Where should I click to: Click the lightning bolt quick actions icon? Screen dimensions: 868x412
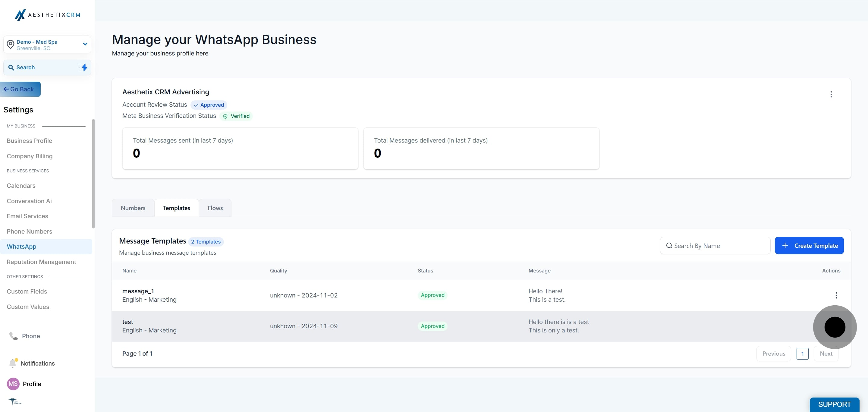84,68
